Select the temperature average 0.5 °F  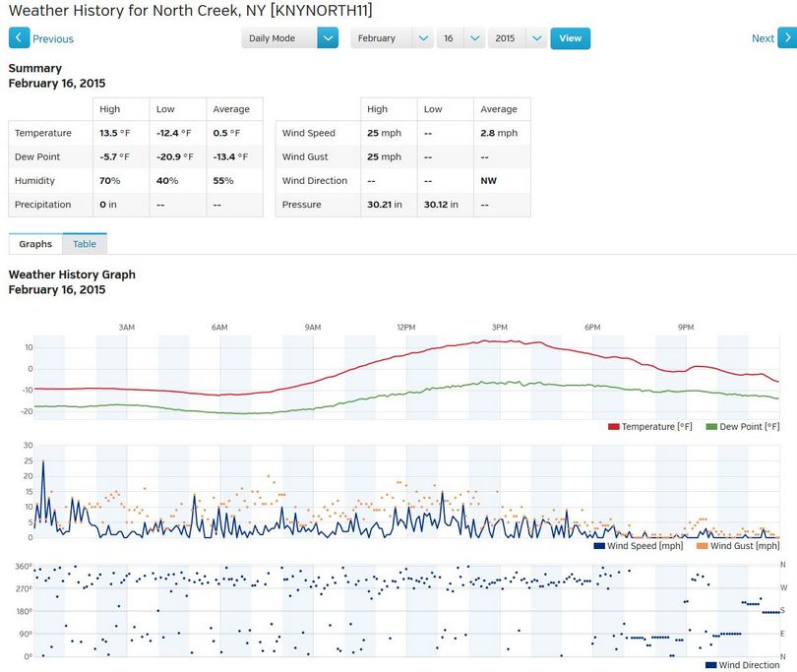tap(226, 133)
